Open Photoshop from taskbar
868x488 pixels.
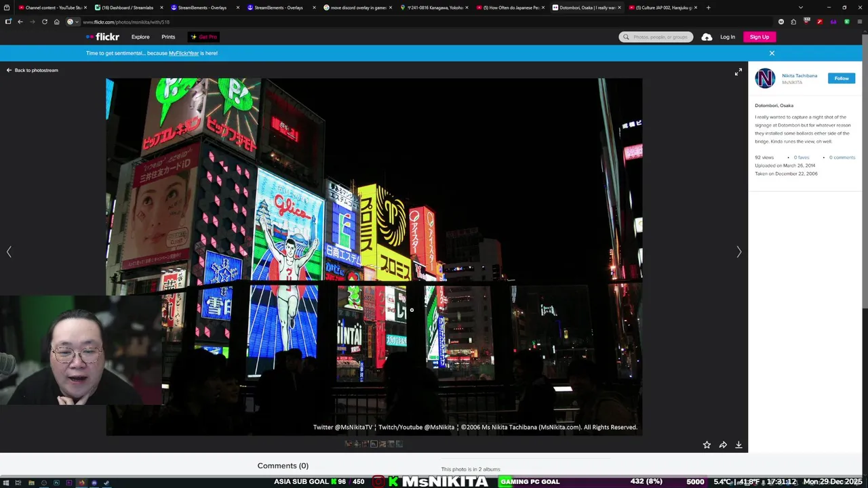56,483
